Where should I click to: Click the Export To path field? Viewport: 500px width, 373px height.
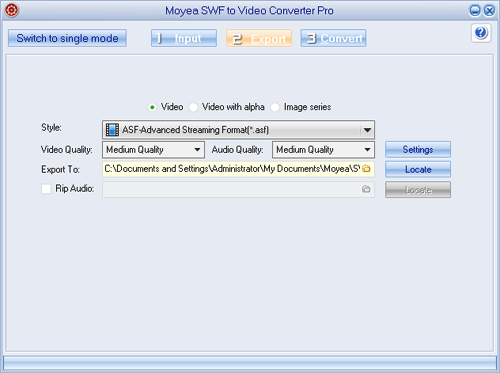point(238,169)
